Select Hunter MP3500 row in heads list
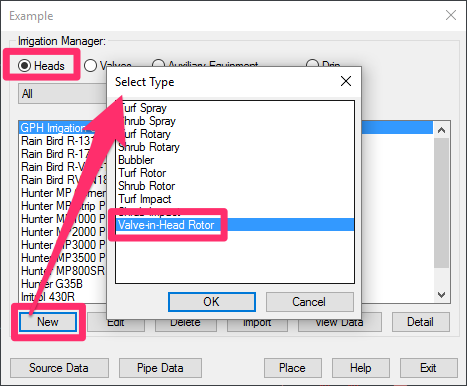Viewport: 467px width, 386px height. [63, 258]
